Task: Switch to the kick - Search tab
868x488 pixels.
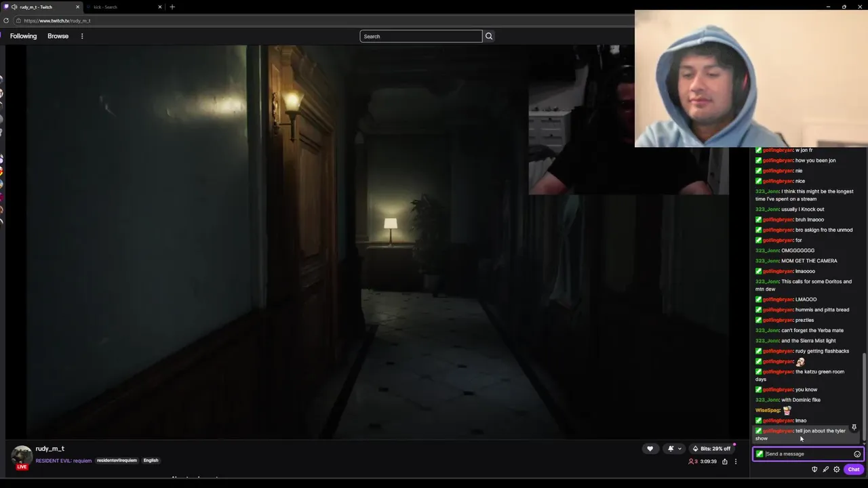Action: click(x=122, y=7)
